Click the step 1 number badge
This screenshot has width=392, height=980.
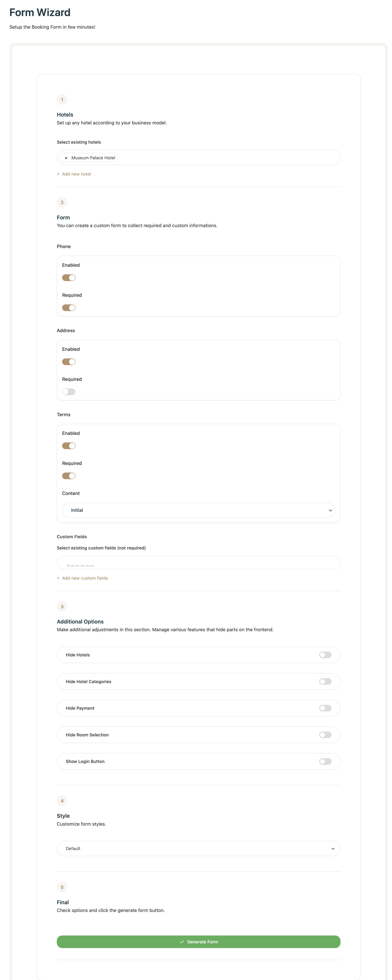[x=62, y=100]
